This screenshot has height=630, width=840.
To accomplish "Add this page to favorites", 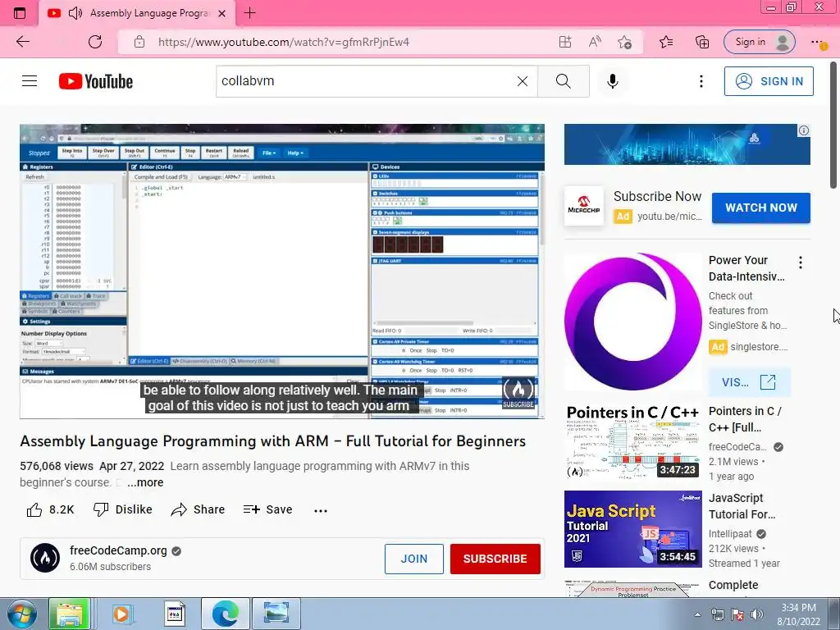I will pos(624,42).
